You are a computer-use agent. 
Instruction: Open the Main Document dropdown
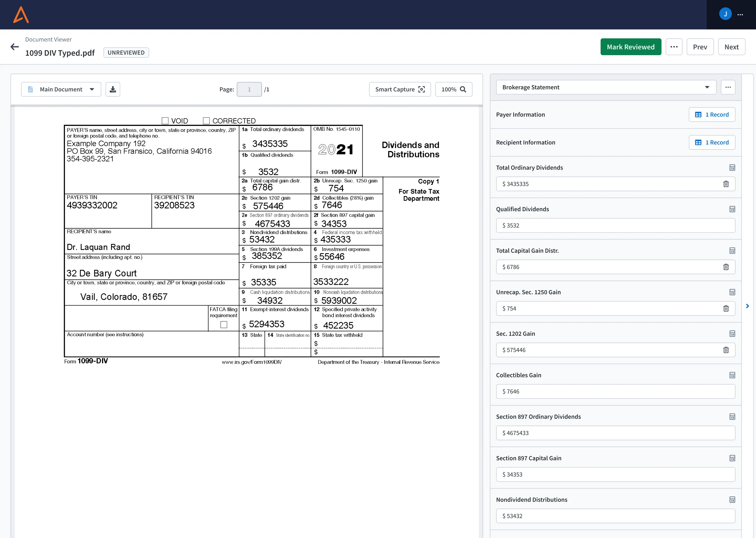[61, 89]
